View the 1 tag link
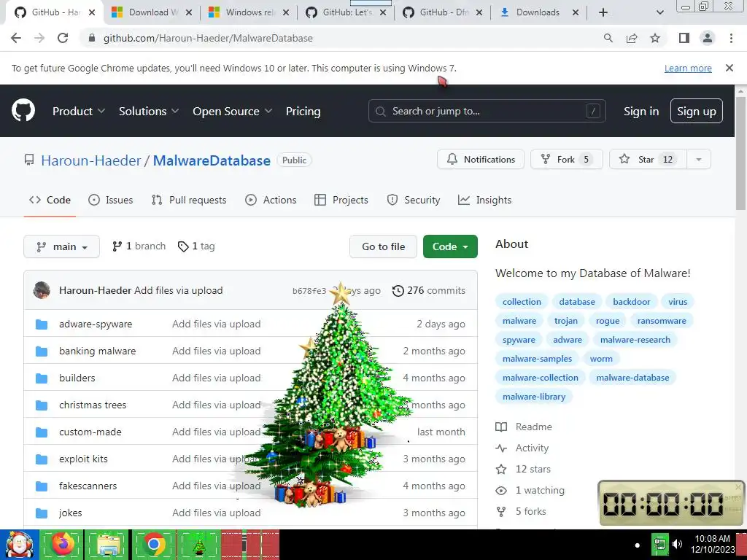 pyautogui.click(x=196, y=246)
